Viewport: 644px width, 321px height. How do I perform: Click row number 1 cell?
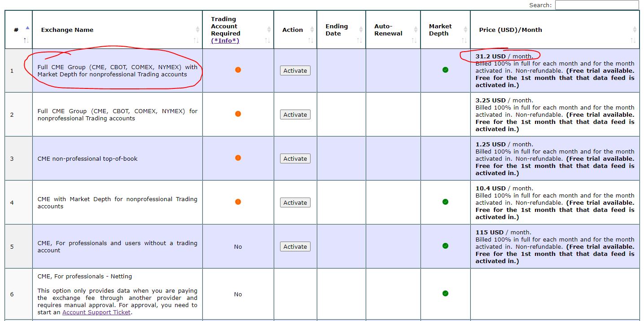18,70
